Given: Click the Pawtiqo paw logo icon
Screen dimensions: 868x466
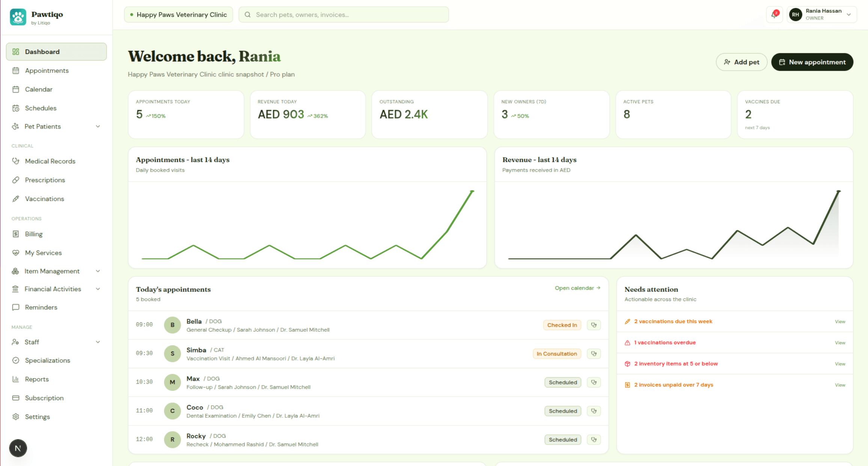Looking at the screenshot, I should [18, 17].
